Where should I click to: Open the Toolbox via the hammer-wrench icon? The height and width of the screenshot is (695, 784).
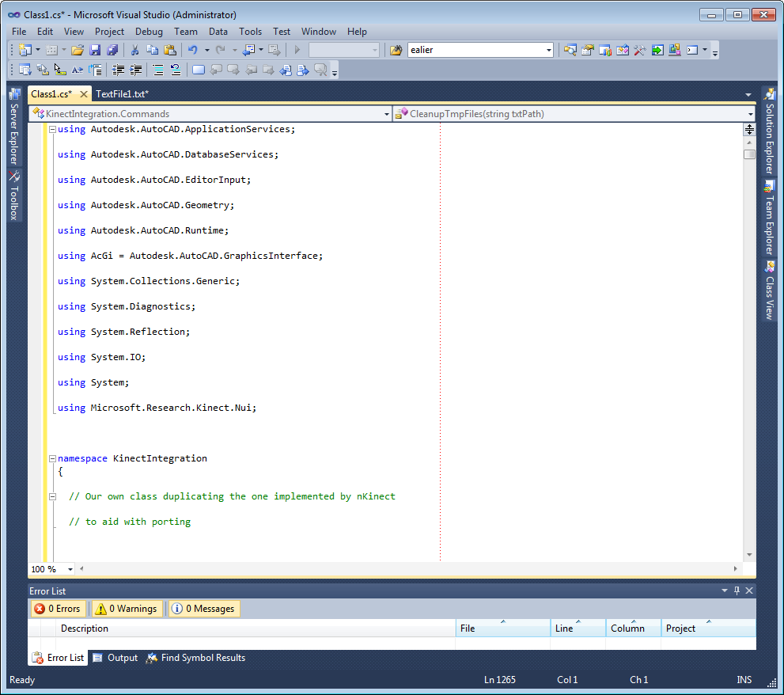tap(638, 50)
